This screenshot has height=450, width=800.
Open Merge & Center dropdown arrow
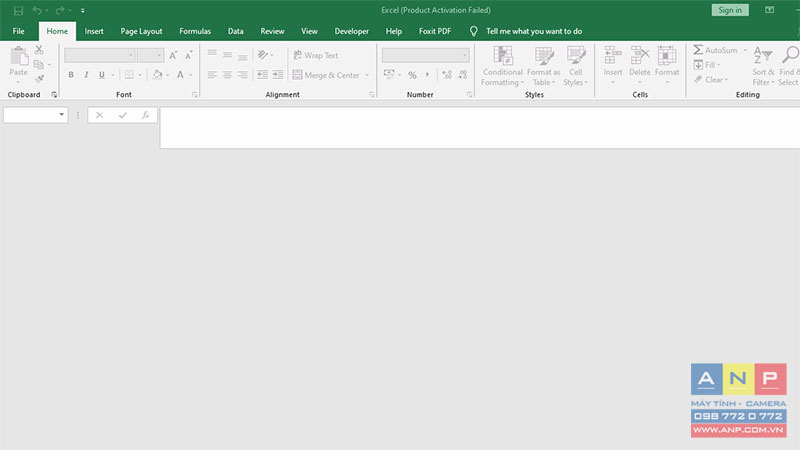367,76
